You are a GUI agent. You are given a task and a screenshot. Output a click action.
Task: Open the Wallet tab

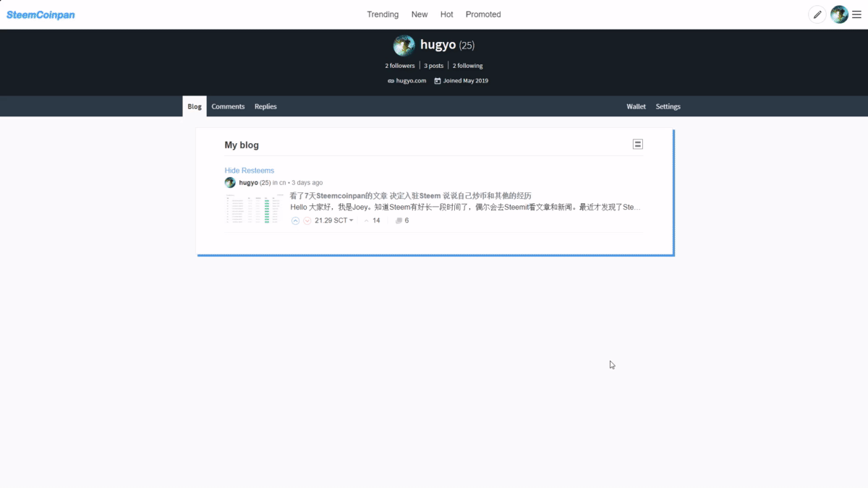click(x=637, y=106)
